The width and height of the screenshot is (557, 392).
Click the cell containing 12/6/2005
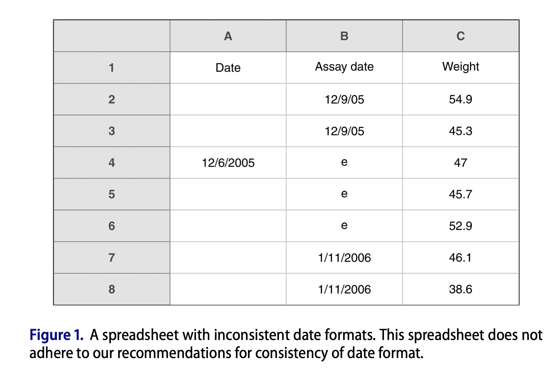tap(228, 163)
